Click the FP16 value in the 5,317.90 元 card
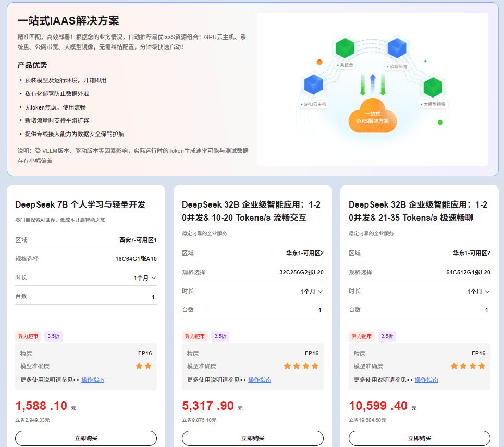 tap(312, 353)
